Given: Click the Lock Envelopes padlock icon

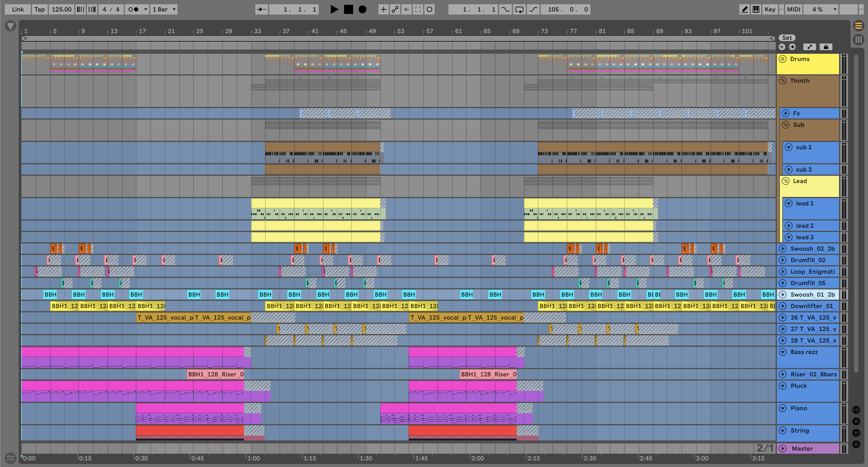Looking at the screenshot, I should [x=826, y=47].
